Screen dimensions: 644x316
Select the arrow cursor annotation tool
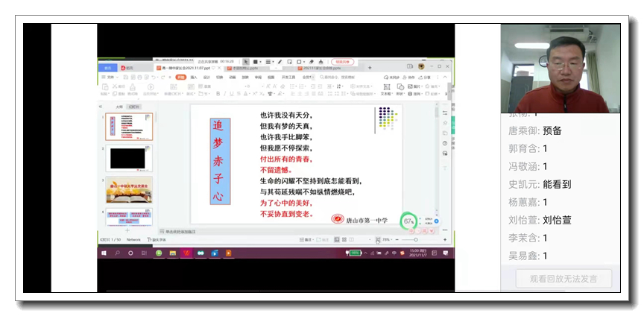click(x=245, y=61)
